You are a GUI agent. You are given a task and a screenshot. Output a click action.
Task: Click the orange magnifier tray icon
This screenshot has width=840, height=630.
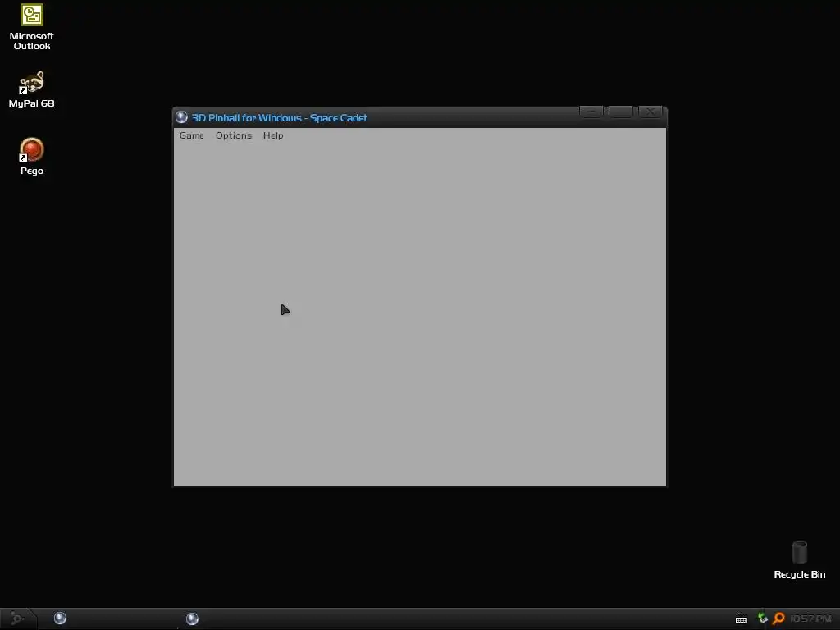[x=778, y=619]
